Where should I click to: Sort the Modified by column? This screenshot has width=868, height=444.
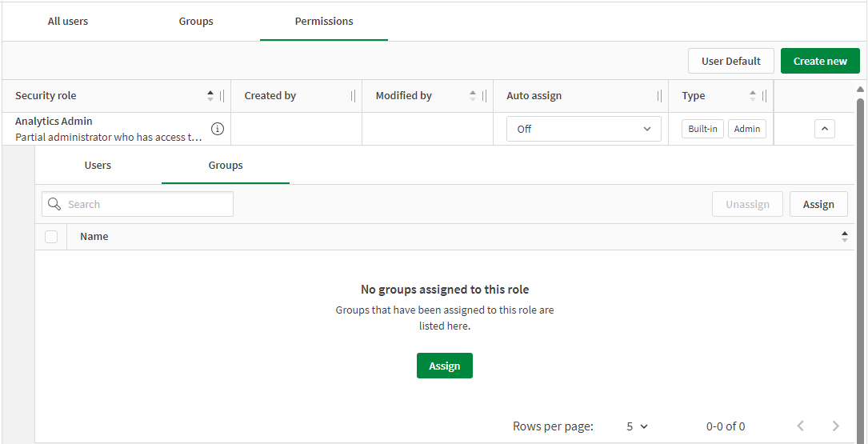click(473, 96)
